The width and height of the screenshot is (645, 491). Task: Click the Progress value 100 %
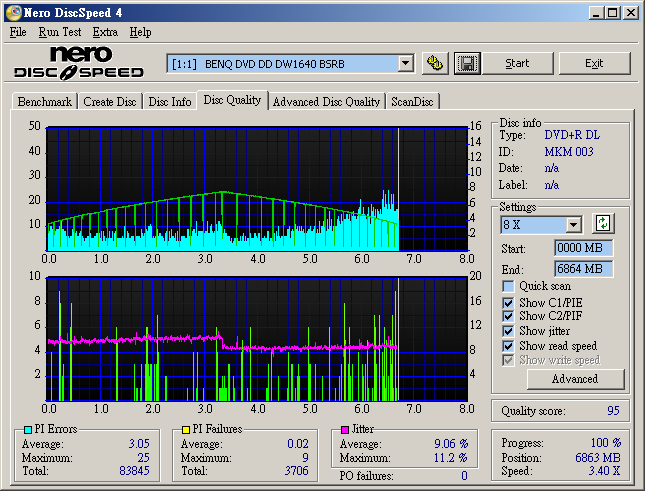(x=606, y=443)
